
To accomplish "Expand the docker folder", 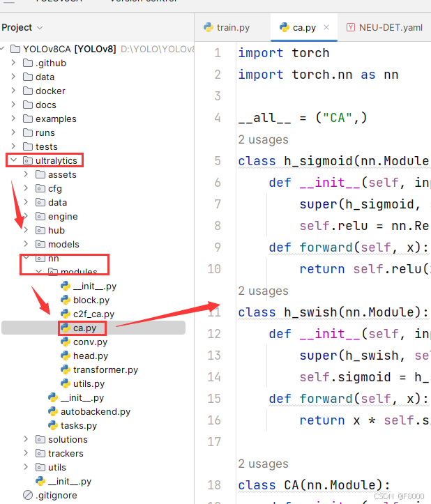I will [13, 91].
